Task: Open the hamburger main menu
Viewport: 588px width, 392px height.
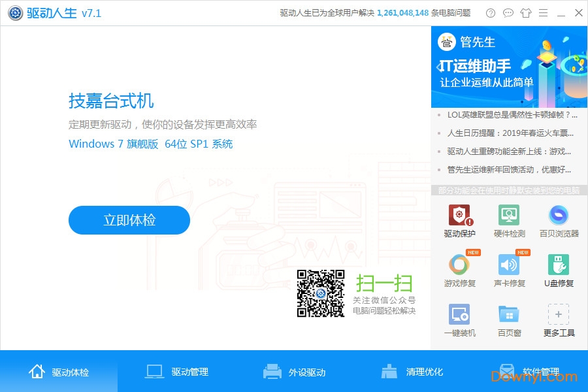Action: tap(544, 12)
